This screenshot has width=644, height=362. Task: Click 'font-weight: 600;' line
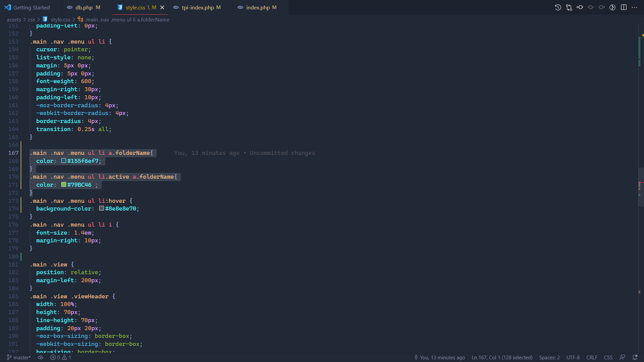65,81
